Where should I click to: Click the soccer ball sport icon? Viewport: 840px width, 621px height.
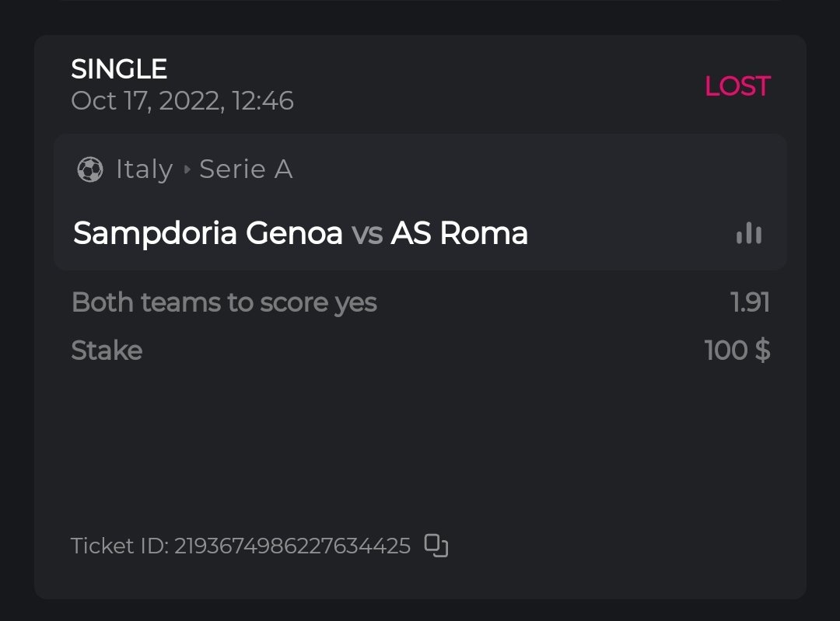90,169
